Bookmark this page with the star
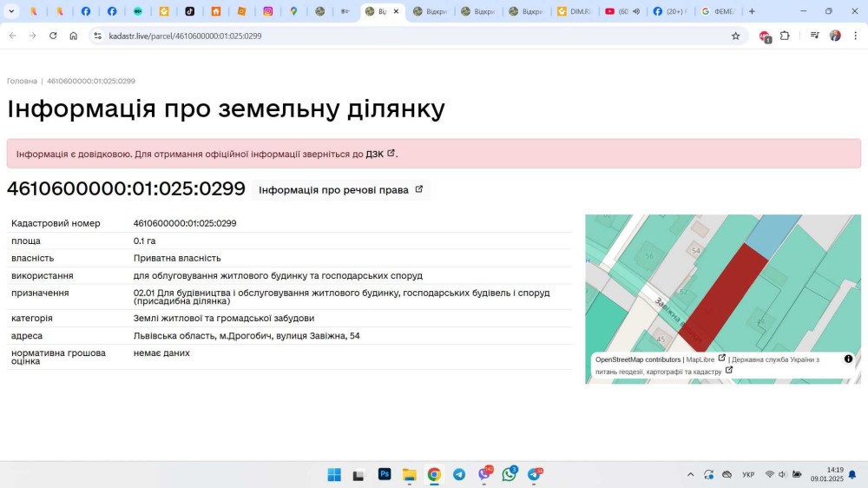 pyautogui.click(x=736, y=36)
